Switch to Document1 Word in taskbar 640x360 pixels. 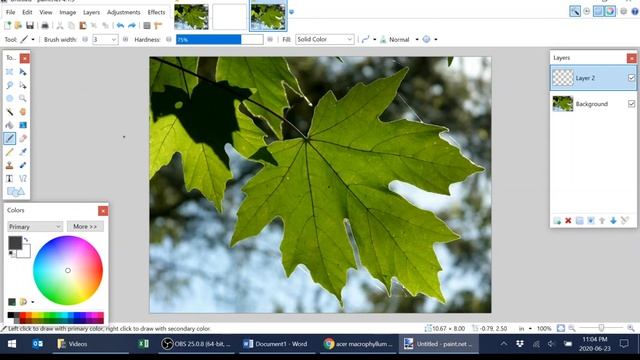[x=276, y=344]
